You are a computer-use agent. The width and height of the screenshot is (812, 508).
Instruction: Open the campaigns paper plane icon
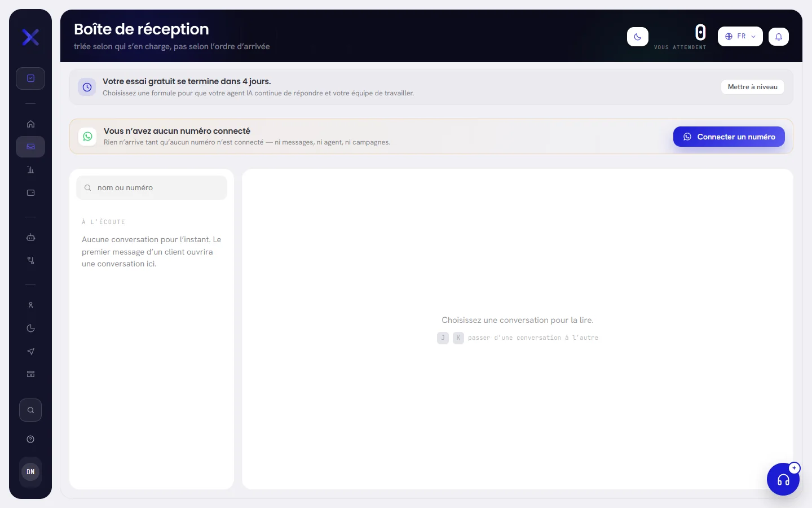[30, 352]
